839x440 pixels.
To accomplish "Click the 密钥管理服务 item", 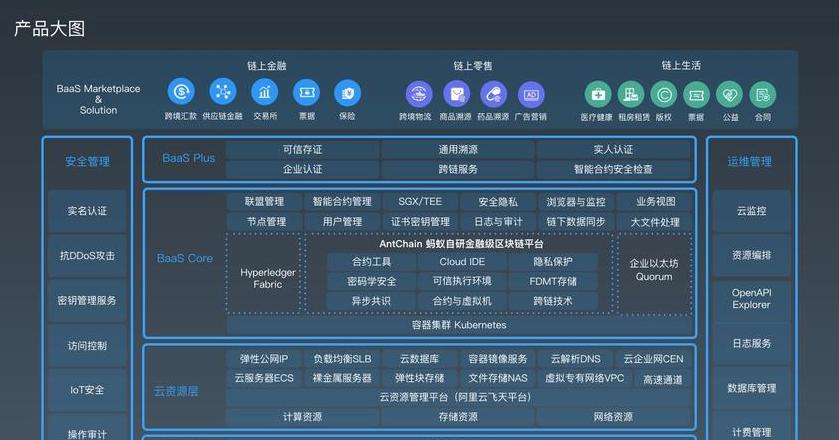I will coord(87,300).
